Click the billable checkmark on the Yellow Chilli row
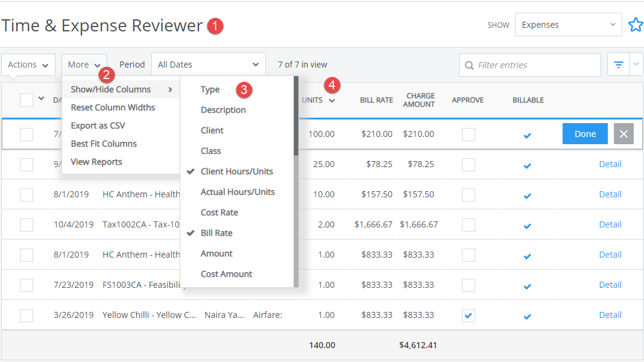This screenshot has width=644, height=362. point(527,314)
